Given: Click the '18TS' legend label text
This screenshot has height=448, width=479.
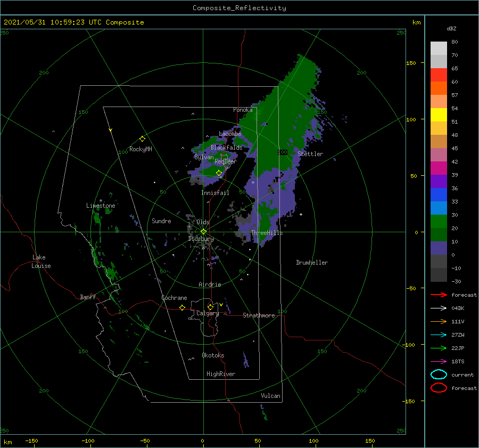Looking at the screenshot, I should click(458, 362).
